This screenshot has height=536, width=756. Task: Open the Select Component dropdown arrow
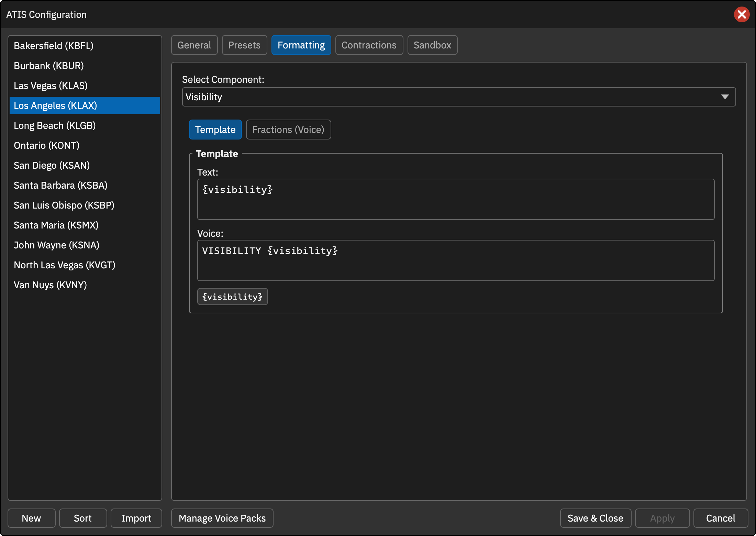point(725,97)
